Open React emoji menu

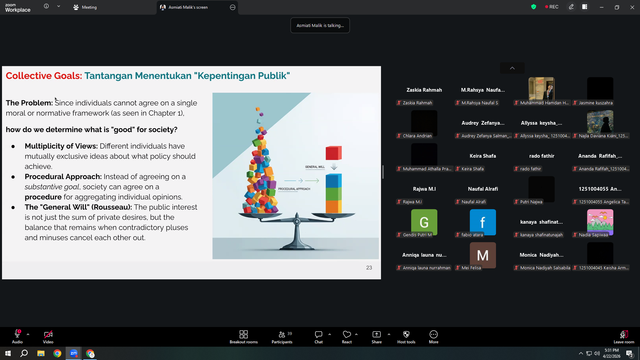pos(347,337)
